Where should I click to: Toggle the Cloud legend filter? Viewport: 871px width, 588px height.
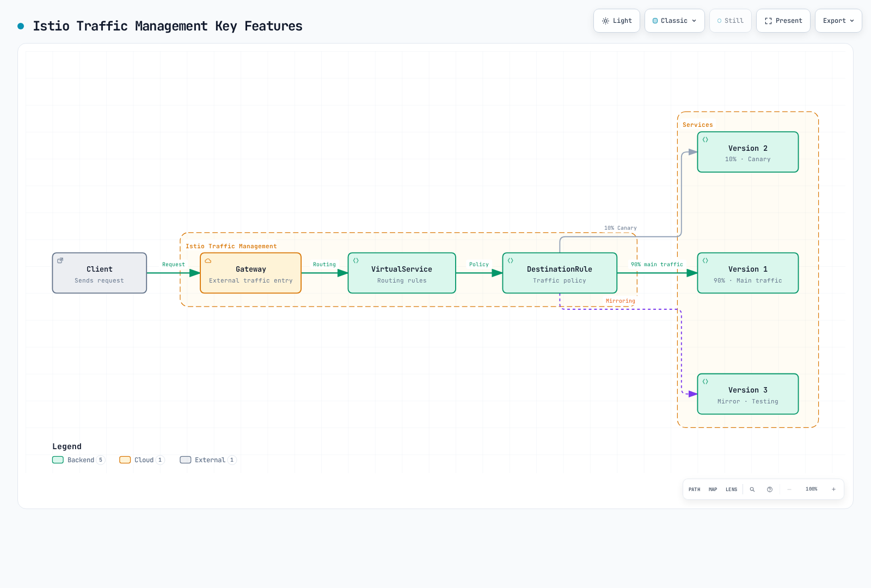click(x=142, y=460)
